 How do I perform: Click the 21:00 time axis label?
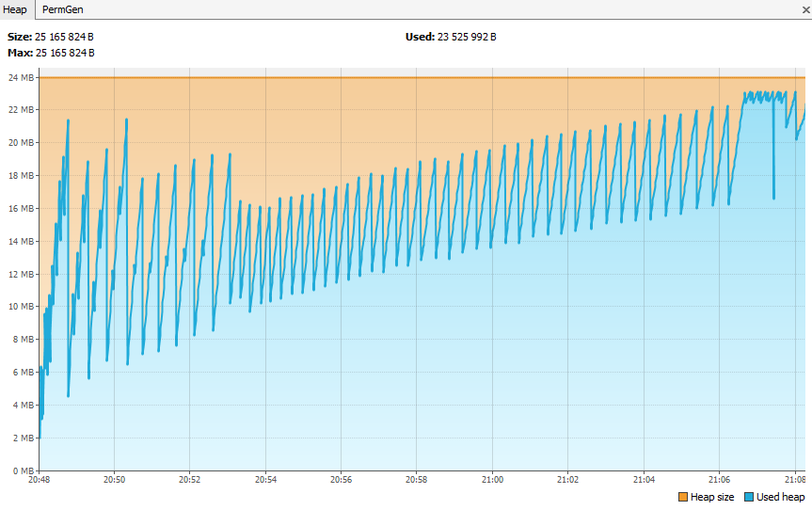click(x=492, y=479)
